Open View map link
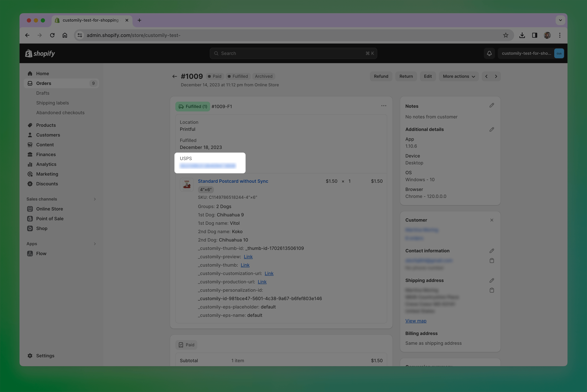The height and width of the screenshot is (392, 587). click(x=416, y=321)
